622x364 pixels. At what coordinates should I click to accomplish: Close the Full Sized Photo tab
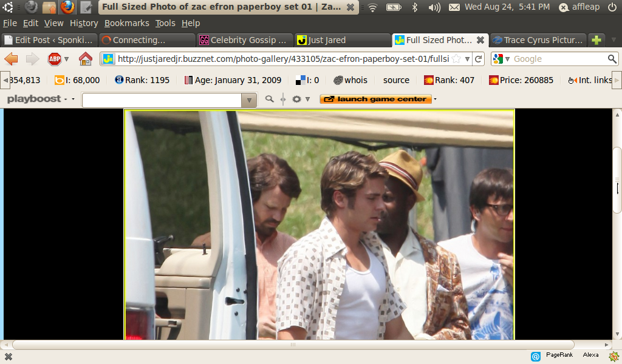[x=480, y=40]
